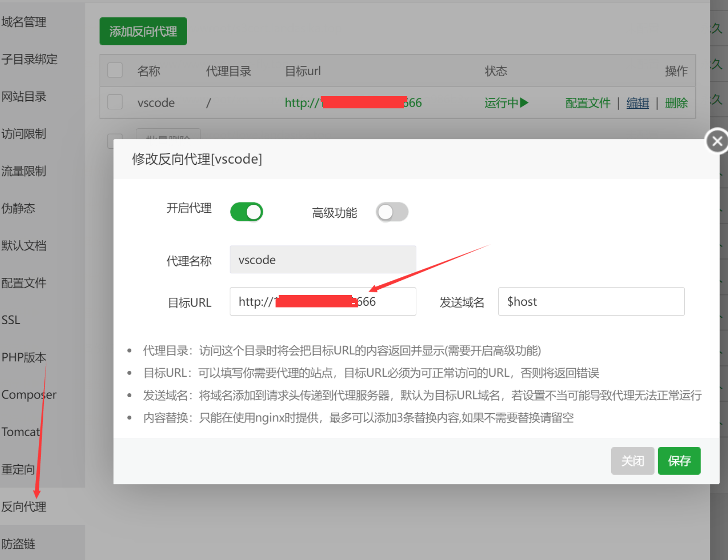Close the dialog using the circular X icon
This screenshot has height=560, width=728.
(x=717, y=141)
